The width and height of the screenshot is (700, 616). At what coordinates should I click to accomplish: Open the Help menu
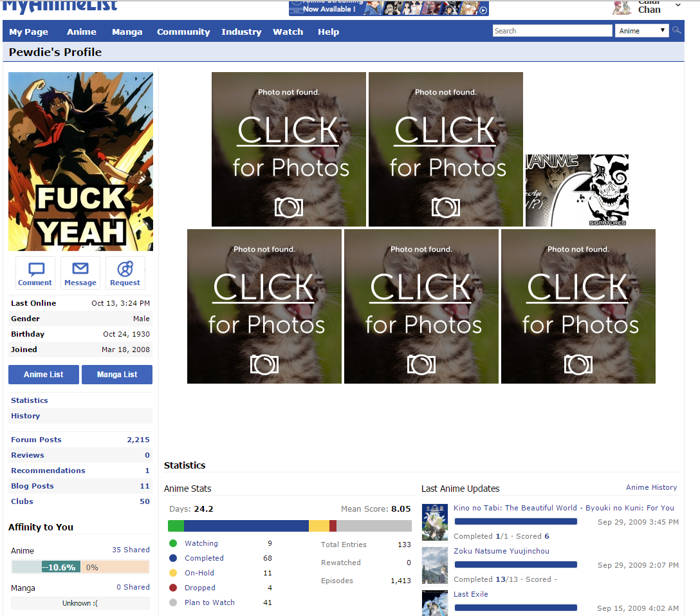tap(329, 32)
